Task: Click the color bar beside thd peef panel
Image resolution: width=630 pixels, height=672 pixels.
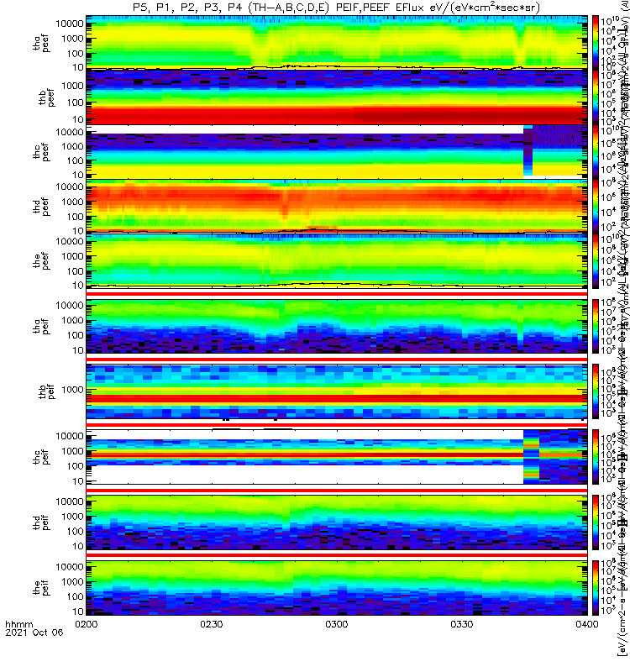Action: (596, 206)
